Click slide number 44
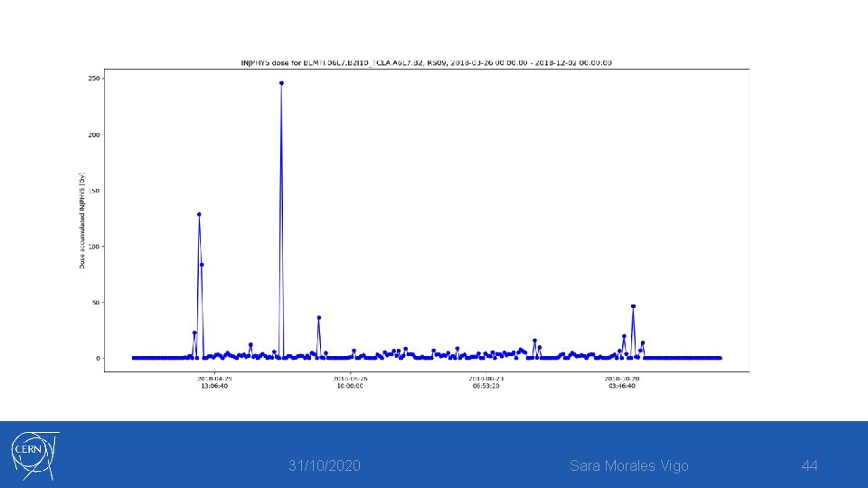 809,466
